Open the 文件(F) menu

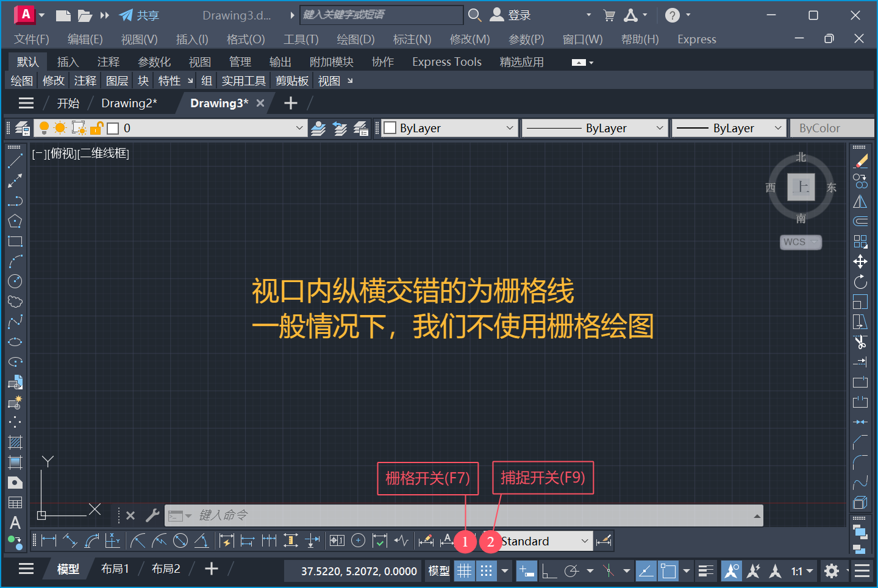(x=32, y=39)
